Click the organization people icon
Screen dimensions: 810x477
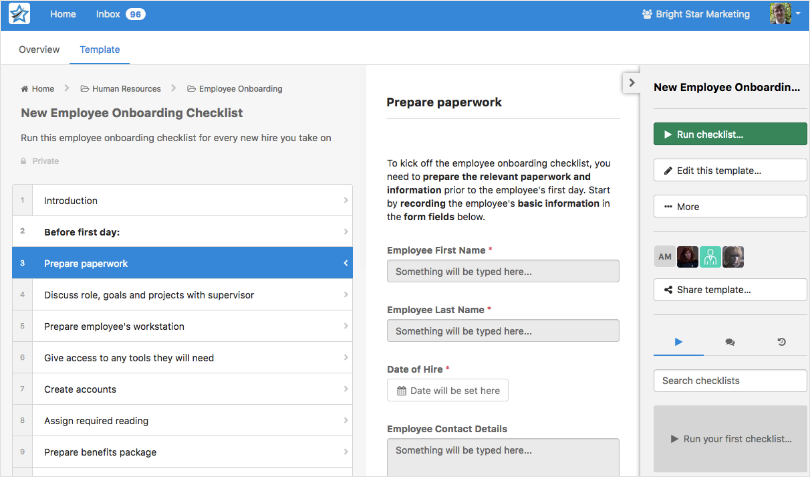(647, 14)
